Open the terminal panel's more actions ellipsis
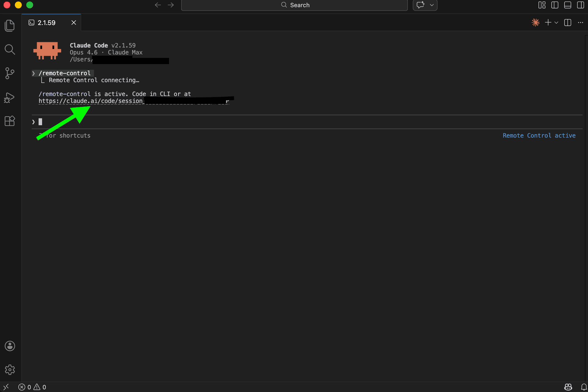The height and width of the screenshot is (392, 588). pos(581,22)
